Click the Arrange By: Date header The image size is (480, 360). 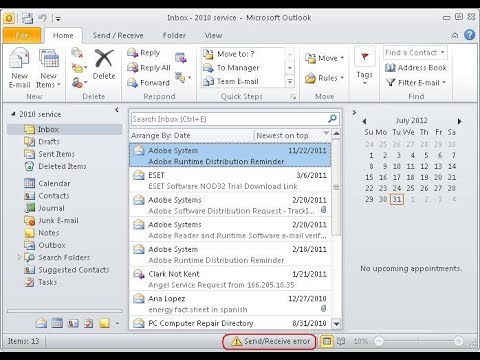click(161, 136)
